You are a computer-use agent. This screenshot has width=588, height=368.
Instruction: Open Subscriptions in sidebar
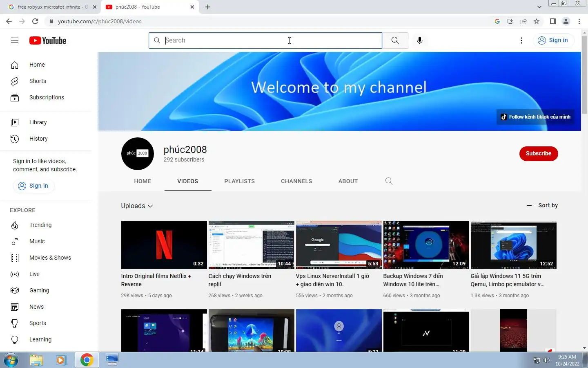[46, 97]
